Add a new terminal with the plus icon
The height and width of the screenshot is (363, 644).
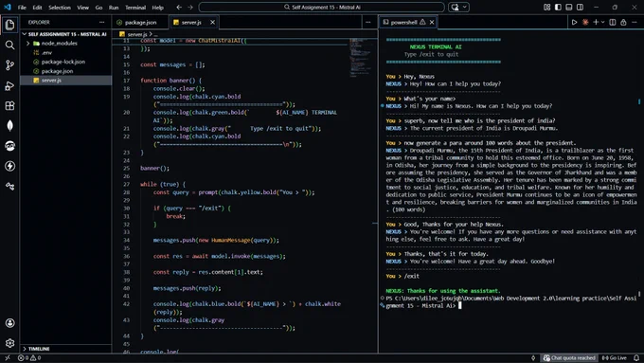(x=596, y=22)
